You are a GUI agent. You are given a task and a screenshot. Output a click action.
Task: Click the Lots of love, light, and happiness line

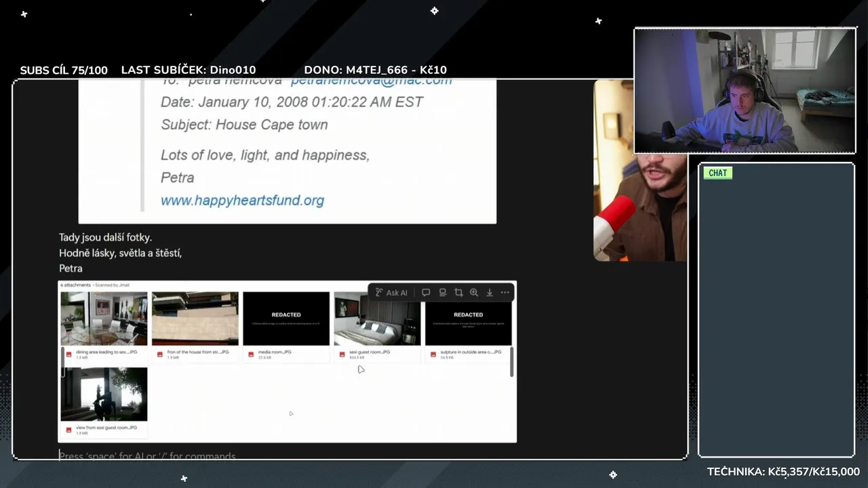point(265,155)
